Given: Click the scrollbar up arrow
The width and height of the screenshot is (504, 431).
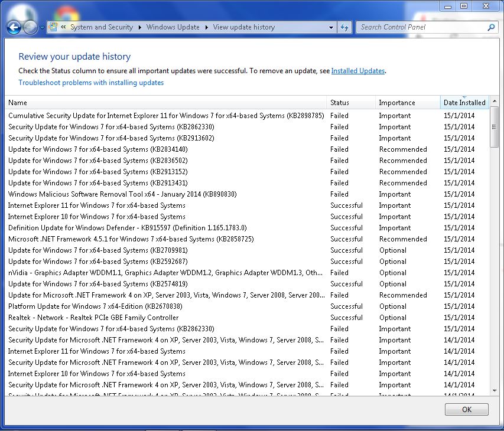Looking at the screenshot, I should tap(495, 101).
